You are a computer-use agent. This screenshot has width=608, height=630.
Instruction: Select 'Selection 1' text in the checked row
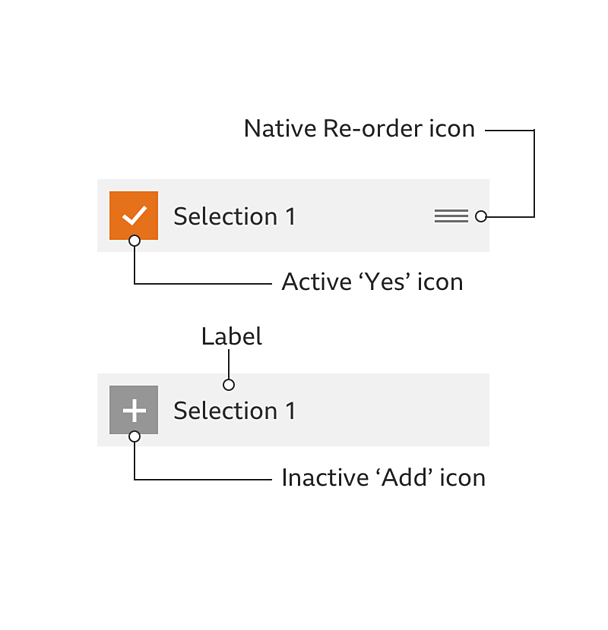[x=234, y=217]
